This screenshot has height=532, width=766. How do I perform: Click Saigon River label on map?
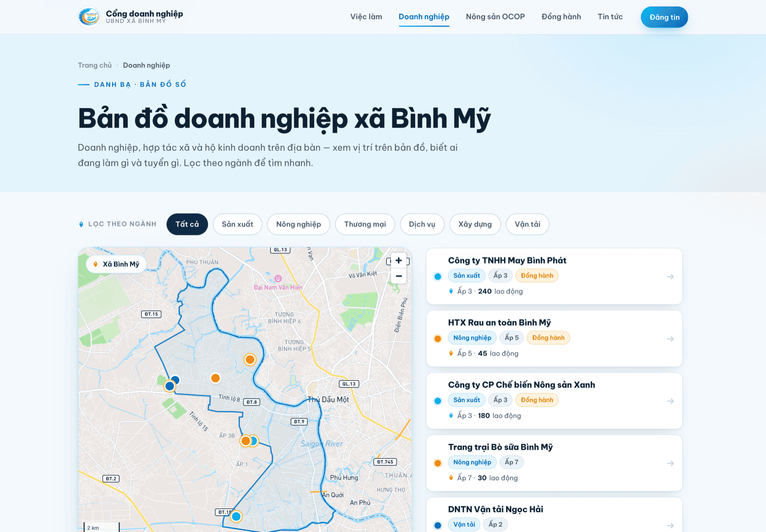[x=322, y=444]
